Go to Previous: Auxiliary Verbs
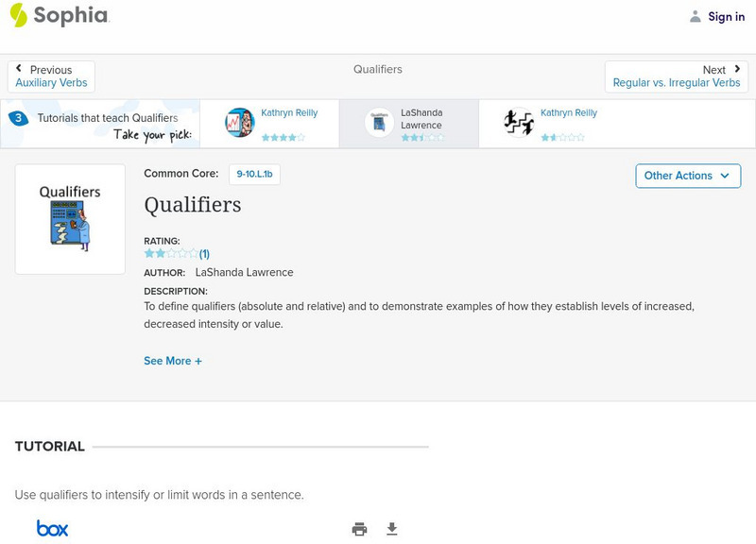The height and width of the screenshot is (544, 756). pyautogui.click(x=51, y=76)
